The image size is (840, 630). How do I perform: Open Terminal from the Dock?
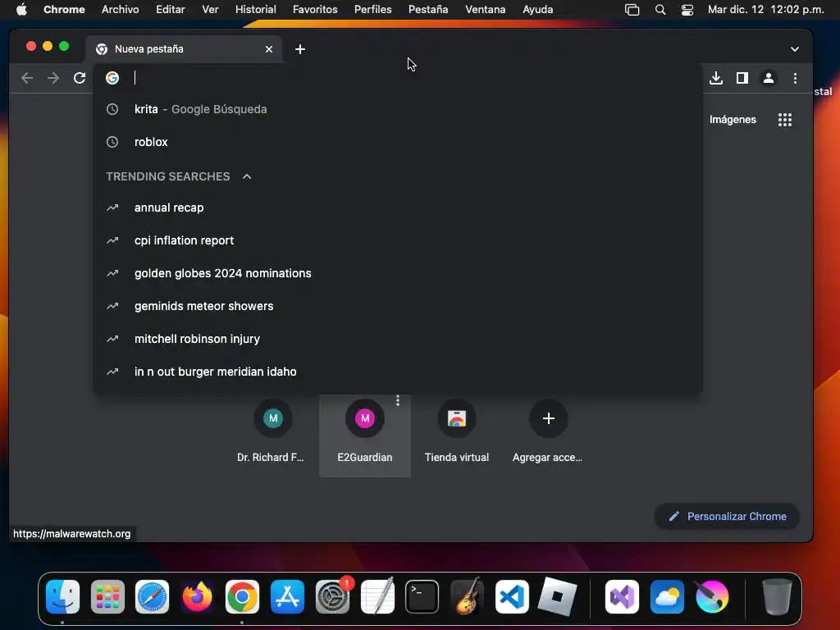(x=422, y=597)
